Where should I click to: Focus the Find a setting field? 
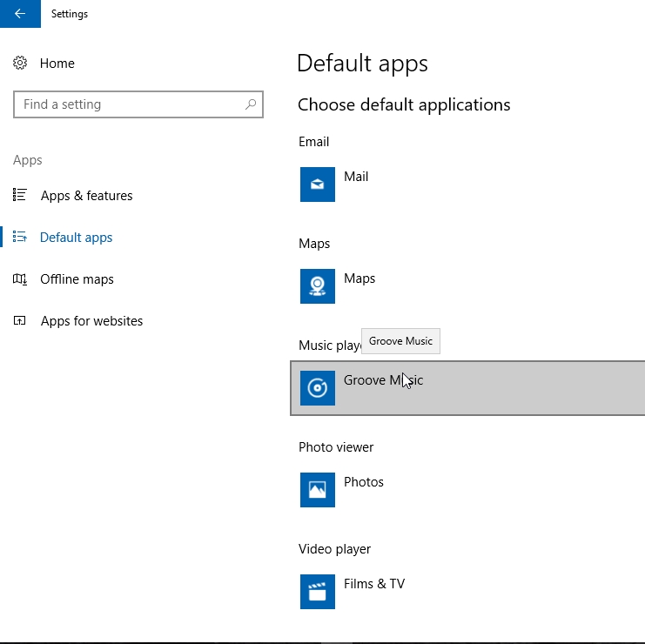(138, 104)
